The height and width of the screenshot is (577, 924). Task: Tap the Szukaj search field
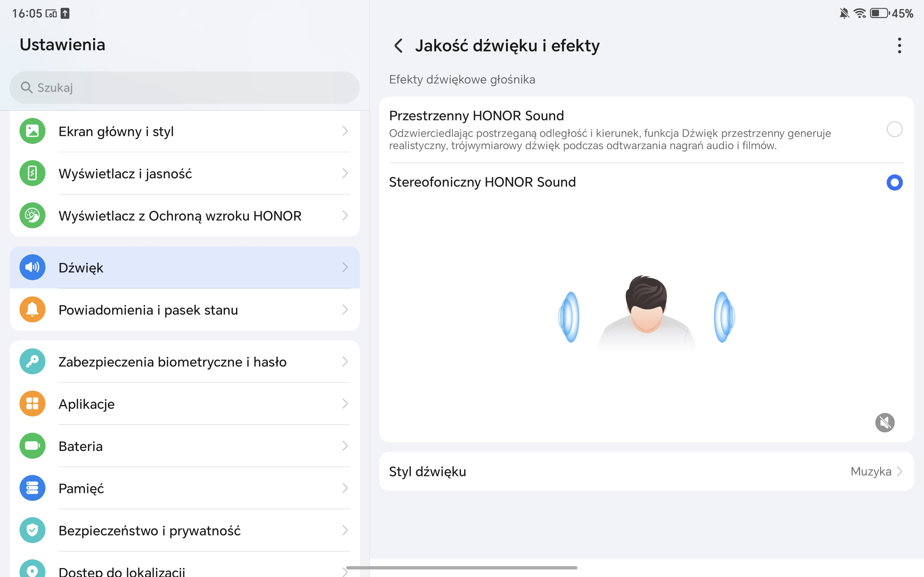coord(184,88)
